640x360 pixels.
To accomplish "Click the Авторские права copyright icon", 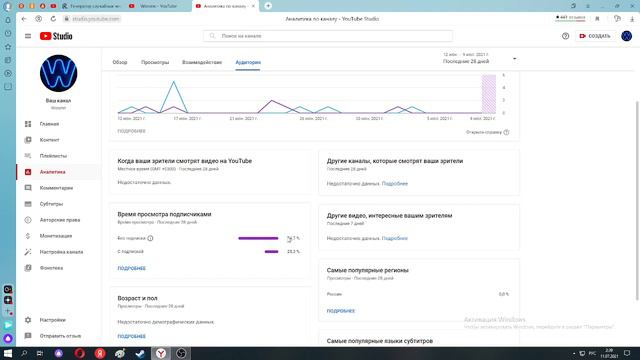I will tap(28, 220).
